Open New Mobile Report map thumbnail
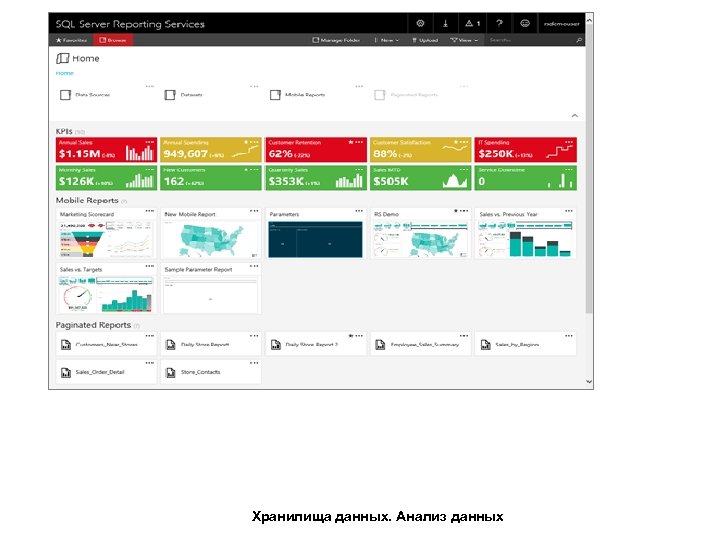Screen dimensions: 720x540 coord(211,239)
